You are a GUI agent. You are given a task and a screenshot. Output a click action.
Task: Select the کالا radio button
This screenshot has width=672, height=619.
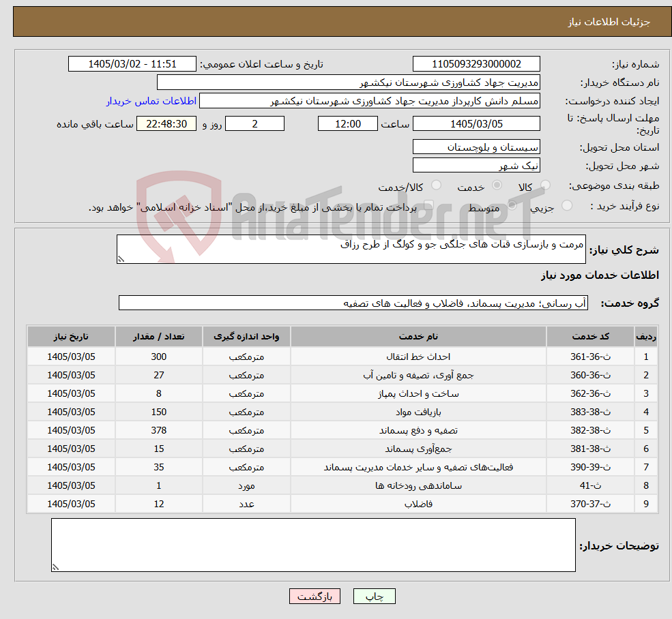point(546,185)
